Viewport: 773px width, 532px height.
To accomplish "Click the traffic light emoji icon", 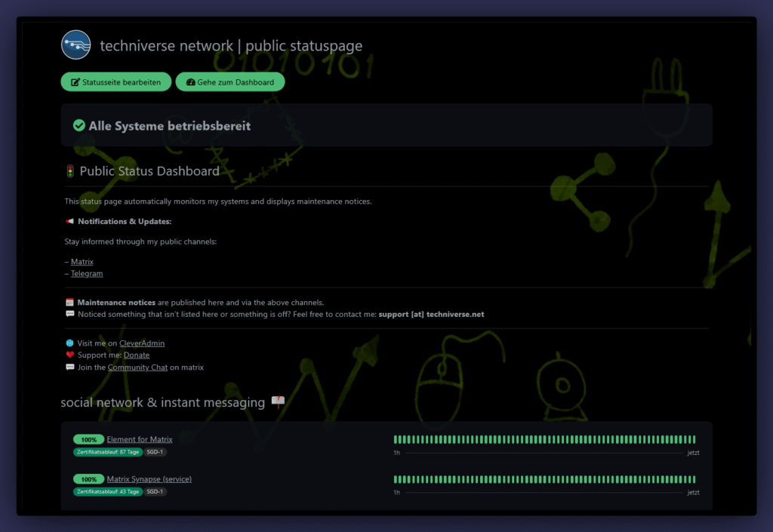I will (x=70, y=171).
